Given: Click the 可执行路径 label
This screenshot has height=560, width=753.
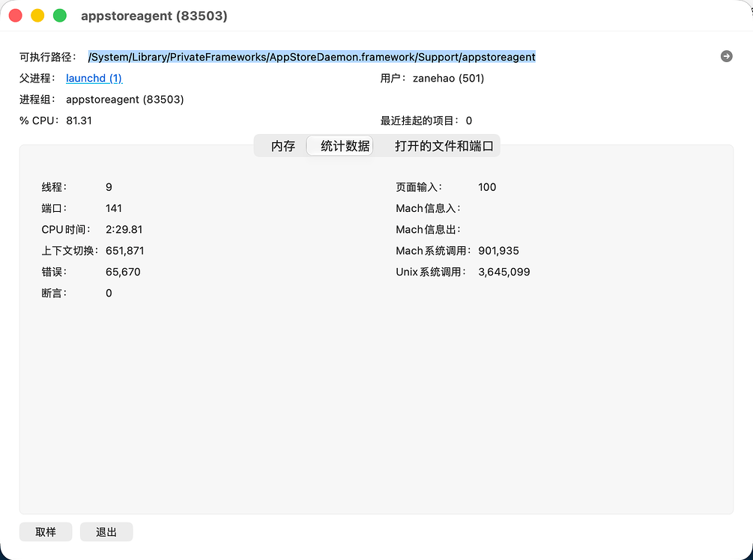Looking at the screenshot, I should (x=47, y=57).
